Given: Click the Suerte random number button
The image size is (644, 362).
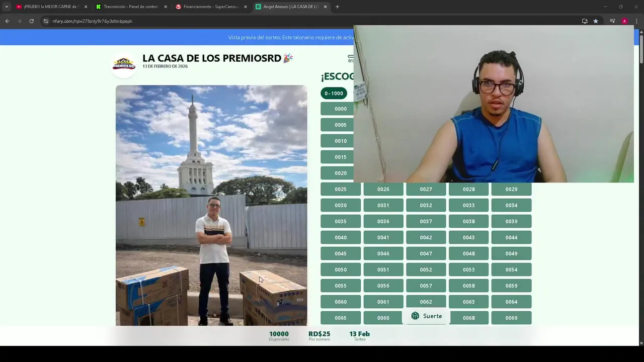Looking at the screenshot, I should (426, 316).
